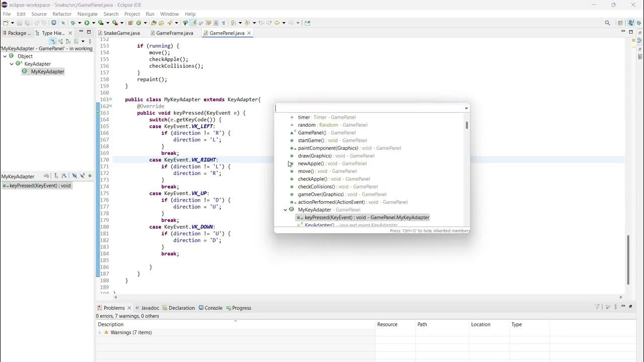This screenshot has width=644, height=362.
Task: Switch to the Console tab
Action: tap(210, 308)
